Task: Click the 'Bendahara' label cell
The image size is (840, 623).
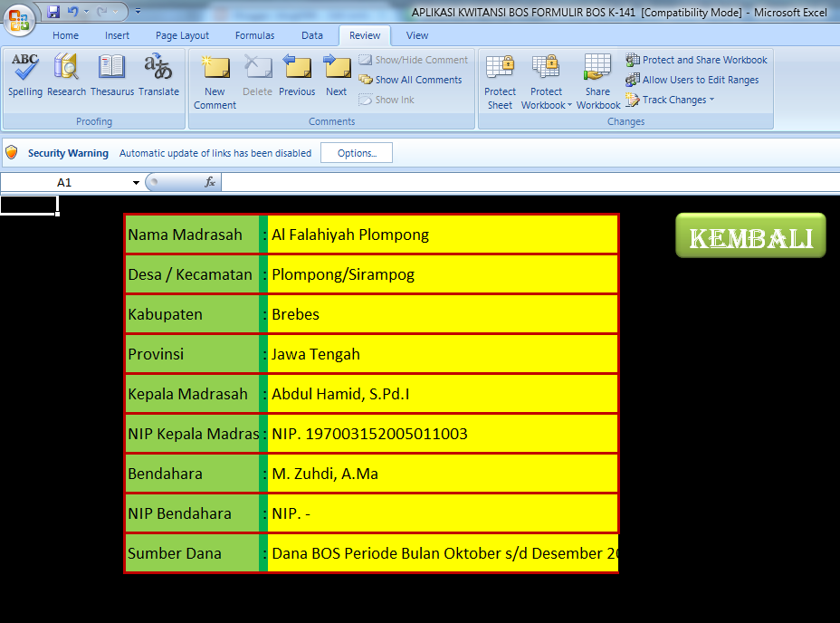Action: click(193, 474)
